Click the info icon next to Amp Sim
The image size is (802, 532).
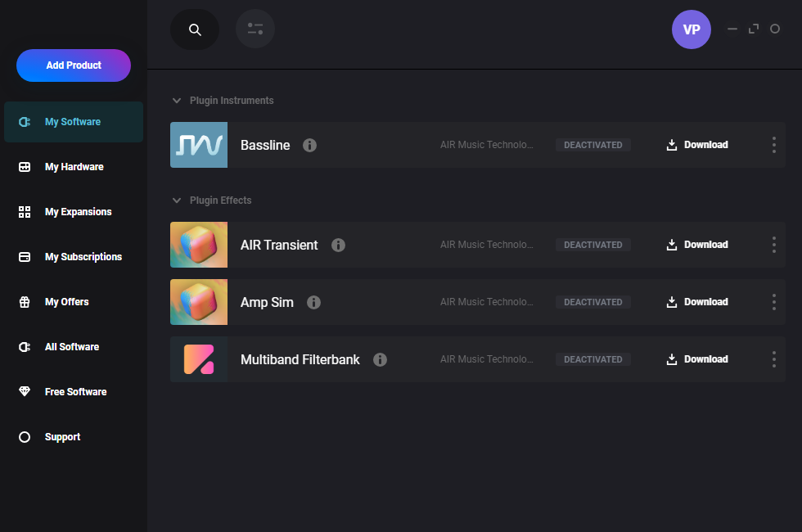(313, 302)
